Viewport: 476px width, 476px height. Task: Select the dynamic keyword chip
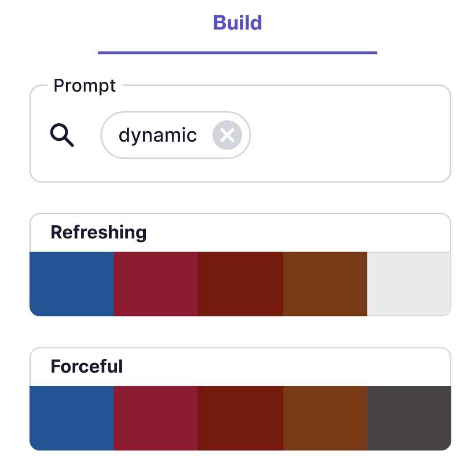point(159,135)
